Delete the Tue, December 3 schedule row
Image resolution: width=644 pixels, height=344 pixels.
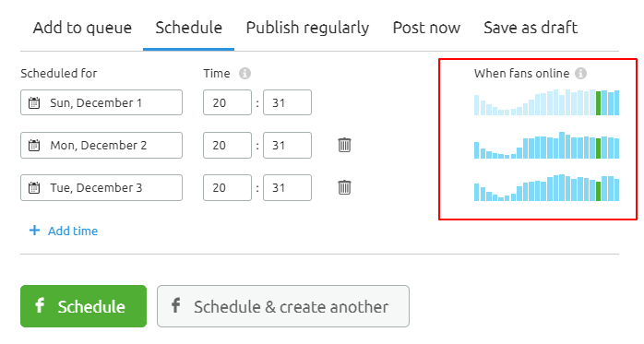coord(344,187)
